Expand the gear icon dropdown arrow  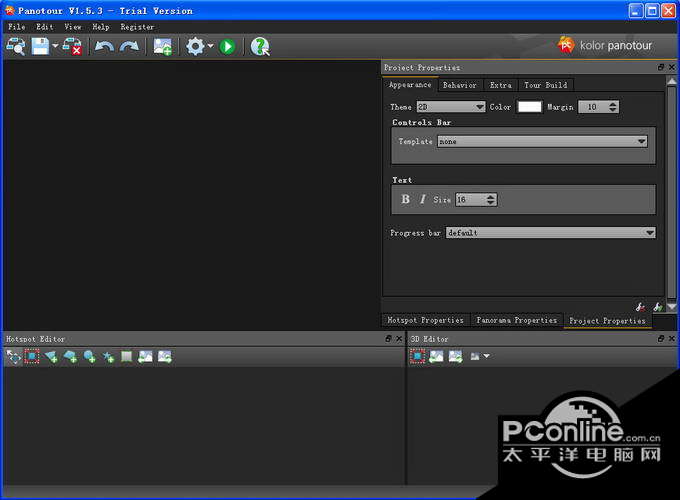tap(210, 46)
